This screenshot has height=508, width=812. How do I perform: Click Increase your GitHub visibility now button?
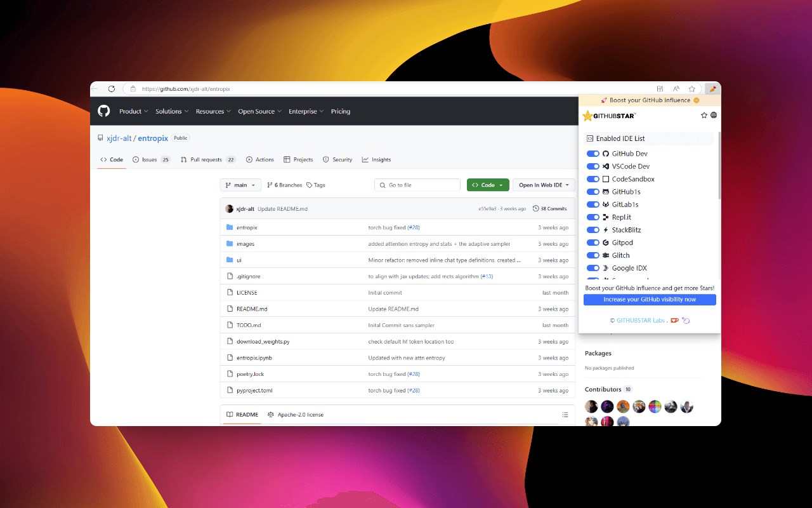point(650,300)
